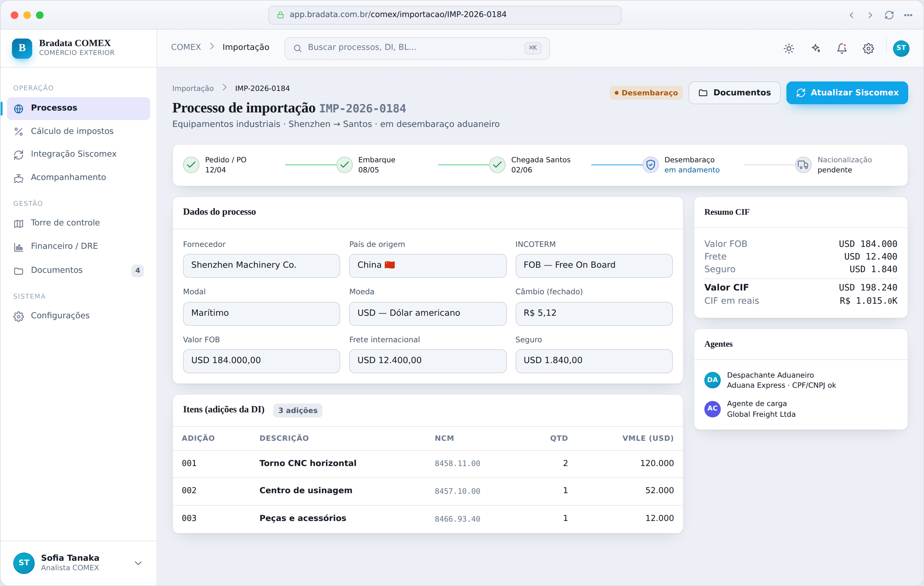Click the Importação breadcrumb link
The height and width of the screenshot is (586, 924).
tap(192, 88)
